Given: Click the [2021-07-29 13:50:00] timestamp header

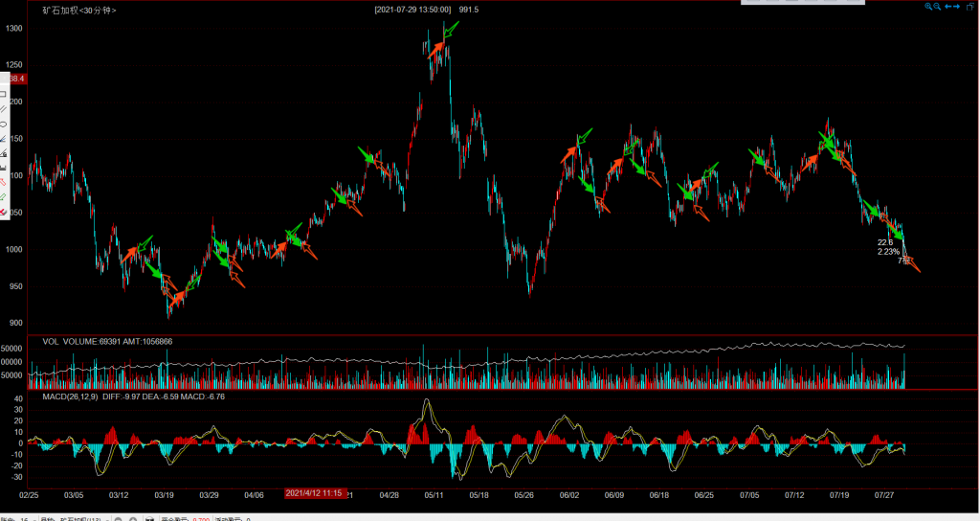Looking at the screenshot, I should click(412, 10).
